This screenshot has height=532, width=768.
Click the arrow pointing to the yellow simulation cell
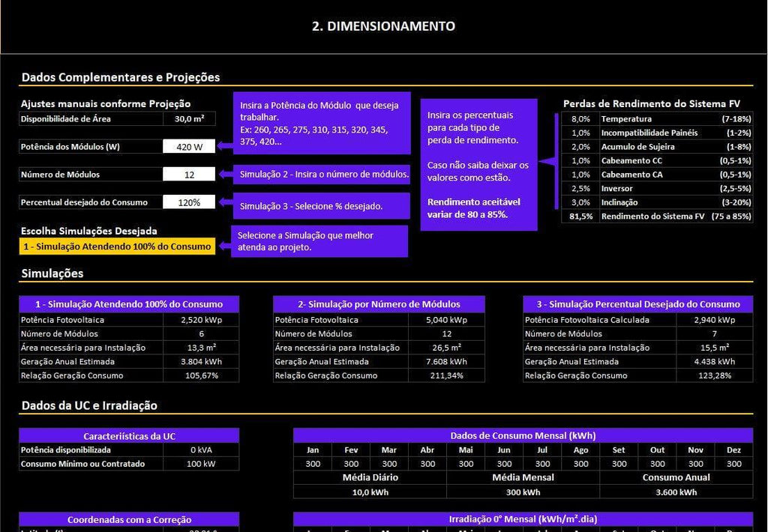pyautogui.click(x=223, y=246)
